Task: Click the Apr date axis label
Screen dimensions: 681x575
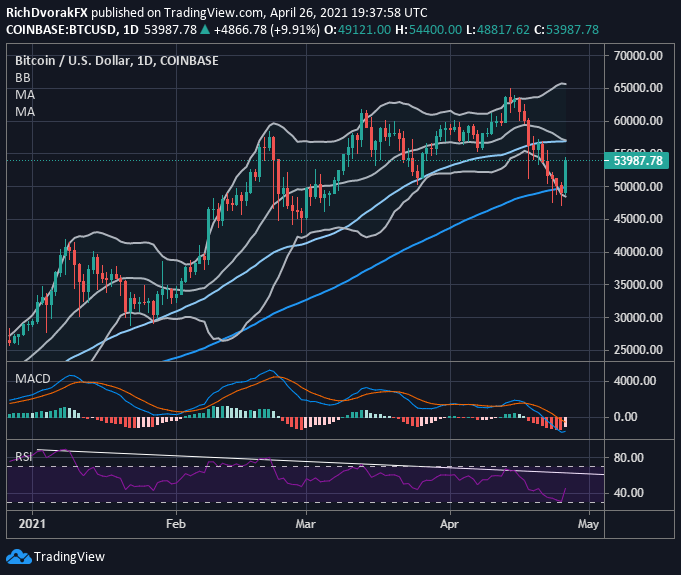Action: click(x=450, y=524)
